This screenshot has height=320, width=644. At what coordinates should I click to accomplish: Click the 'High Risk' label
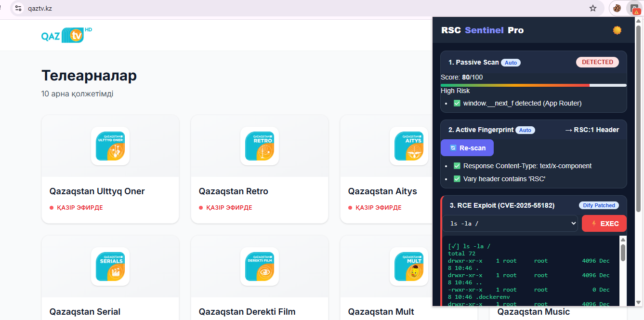(455, 91)
